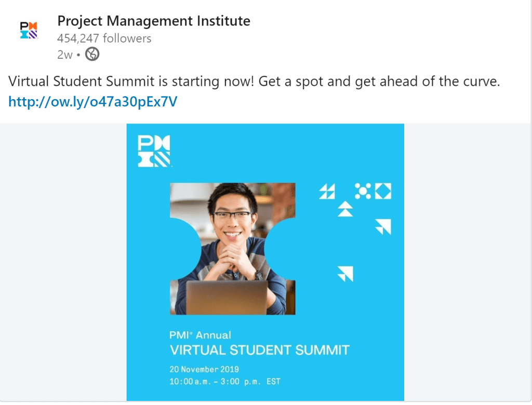Open the http://ow.ly/o47a30pEx7V link

93,101
